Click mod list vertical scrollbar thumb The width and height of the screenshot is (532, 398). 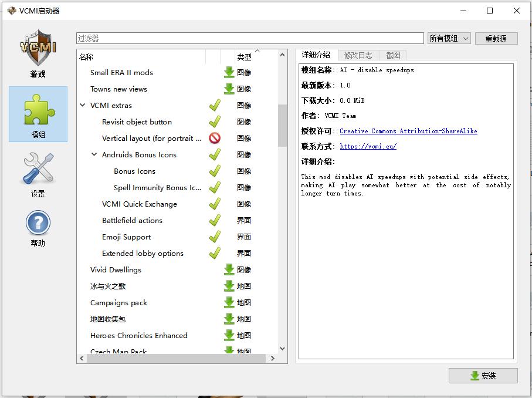point(282,125)
